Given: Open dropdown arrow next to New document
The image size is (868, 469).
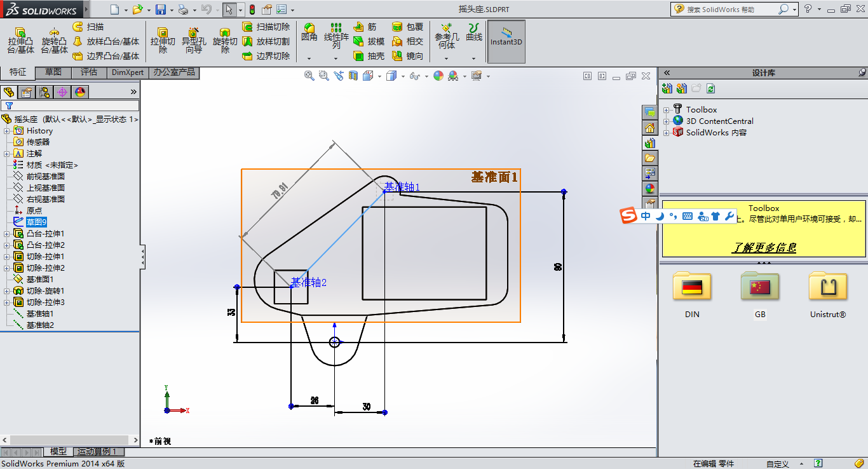Looking at the screenshot, I should click(x=125, y=10).
